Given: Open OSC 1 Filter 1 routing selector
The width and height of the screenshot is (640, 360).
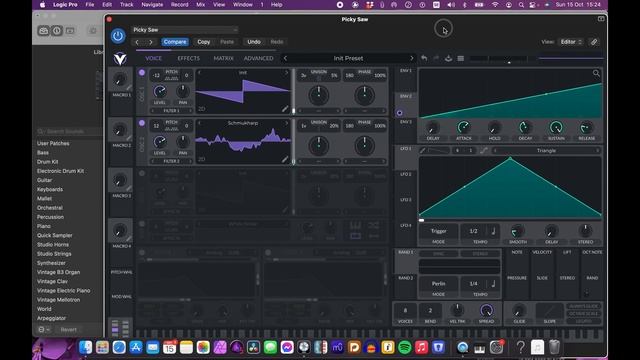Looking at the screenshot, I should [x=171, y=111].
